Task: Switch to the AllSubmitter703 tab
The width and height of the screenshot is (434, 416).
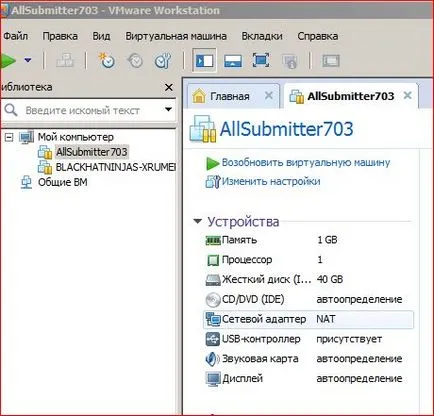Action: (x=351, y=96)
